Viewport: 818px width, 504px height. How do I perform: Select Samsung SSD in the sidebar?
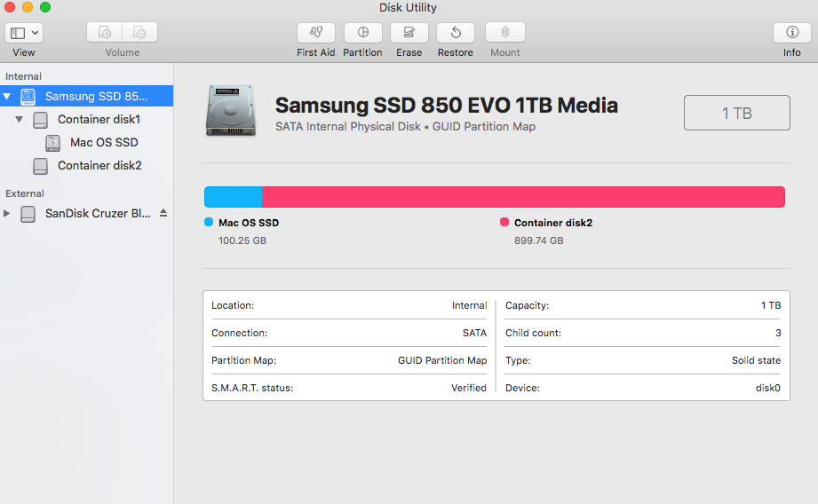tap(86, 96)
